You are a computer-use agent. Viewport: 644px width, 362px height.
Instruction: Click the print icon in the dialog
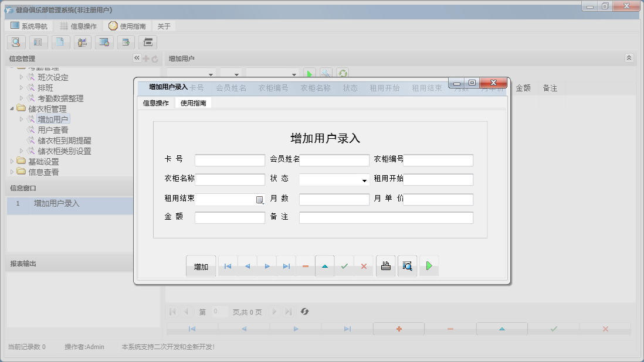tap(385, 265)
